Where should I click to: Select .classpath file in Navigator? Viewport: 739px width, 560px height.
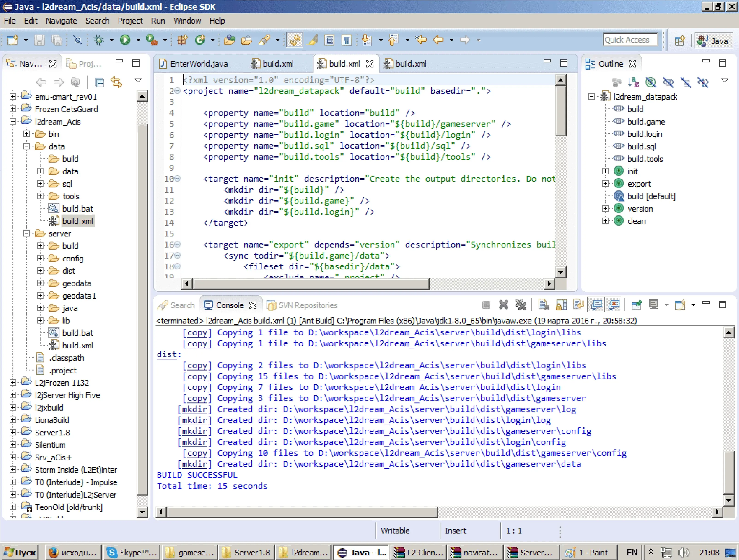(67, 358)
